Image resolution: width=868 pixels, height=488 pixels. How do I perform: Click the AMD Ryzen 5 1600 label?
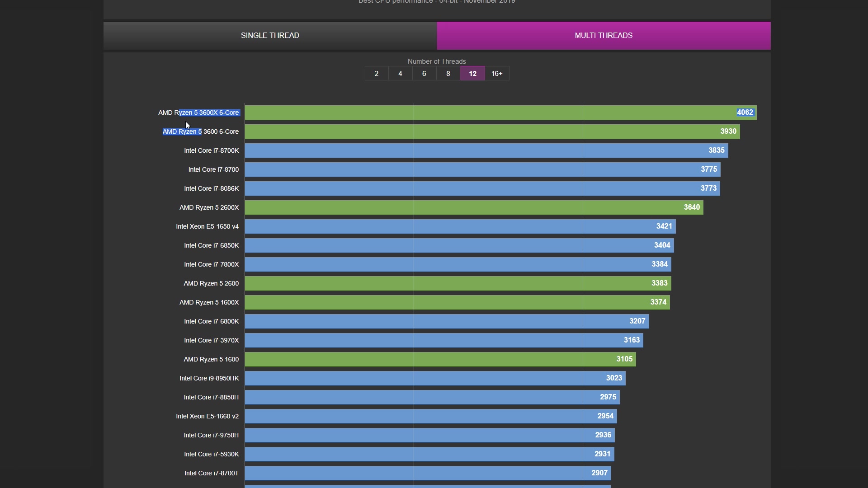(211, 359)
